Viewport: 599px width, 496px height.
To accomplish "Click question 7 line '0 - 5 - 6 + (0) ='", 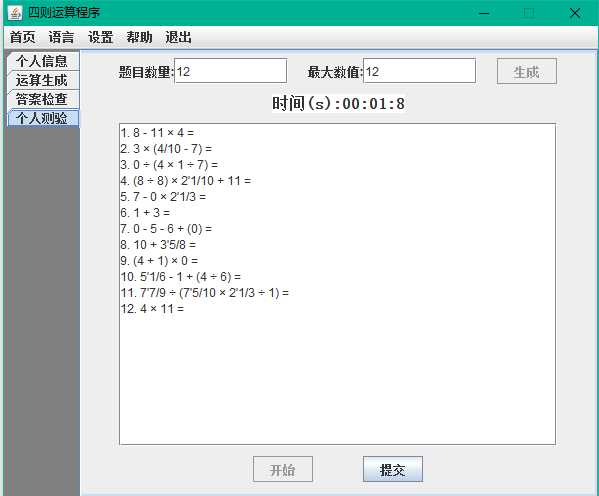I will click(166, 229).
